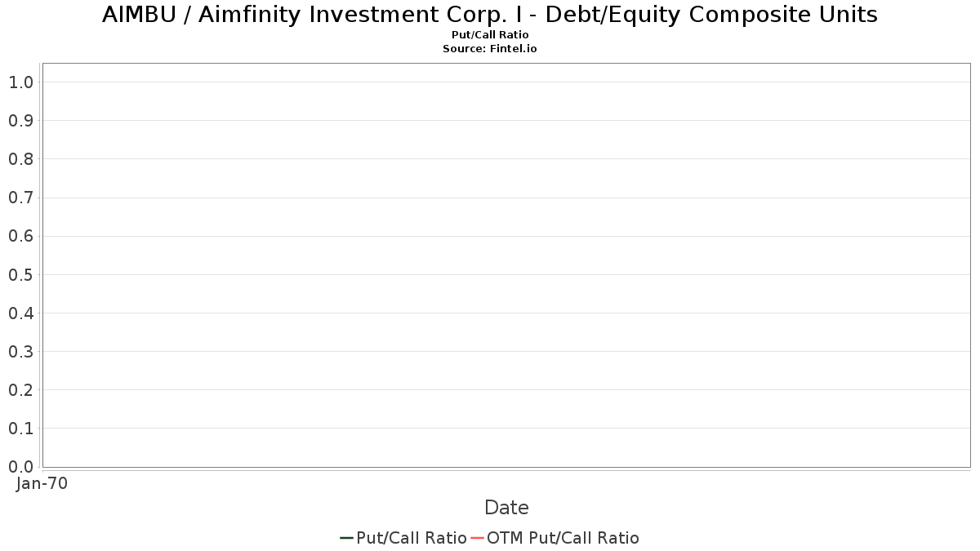The width and height of the screenshot is (980, 551).
Task: Click the red OTM Put/Call Ratio line swatch
Action: click(477, 538)
